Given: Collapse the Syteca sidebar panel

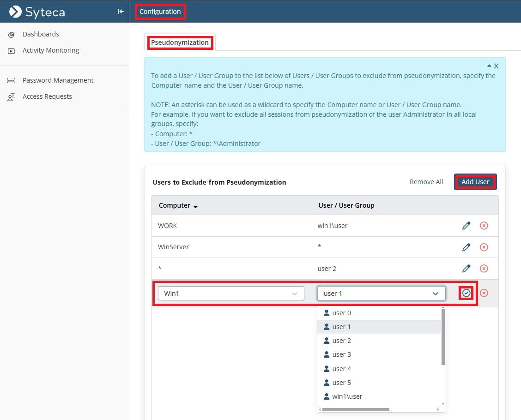Looking at the screenshot, I should [121, 12].
